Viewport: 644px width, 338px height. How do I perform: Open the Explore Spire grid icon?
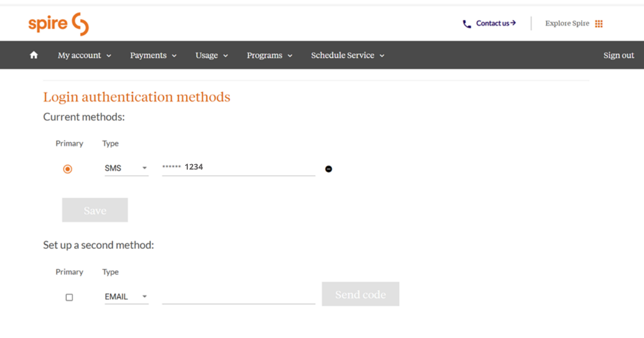599,24
